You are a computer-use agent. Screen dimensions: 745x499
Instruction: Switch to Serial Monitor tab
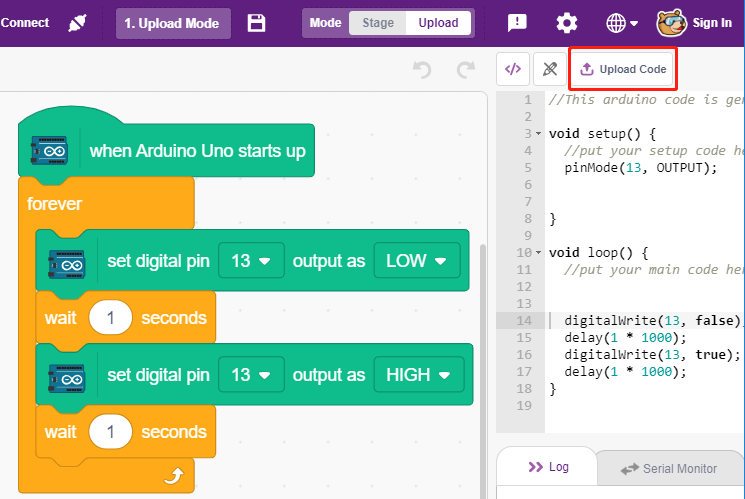coord(669,469)
